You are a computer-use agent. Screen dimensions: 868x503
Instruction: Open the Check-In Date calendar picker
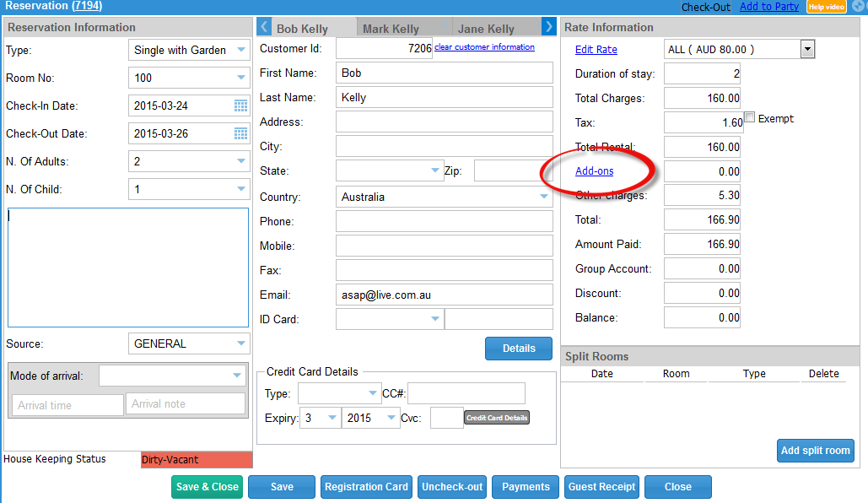tap(240, 105)
